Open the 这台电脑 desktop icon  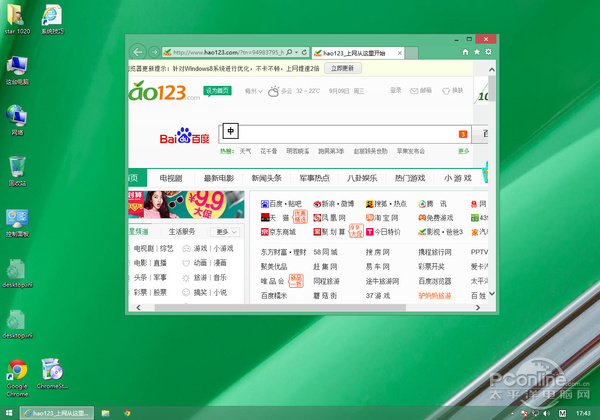coord(17,70)
